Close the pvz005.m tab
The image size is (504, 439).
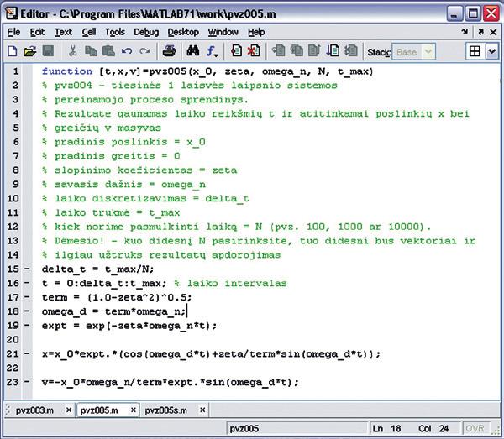coord(133,410)
